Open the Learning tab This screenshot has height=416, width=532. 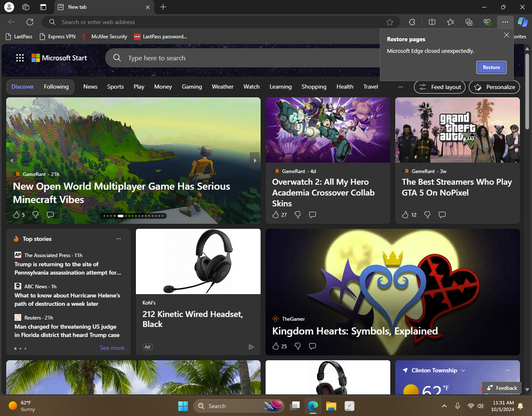(x=281, y=87)
